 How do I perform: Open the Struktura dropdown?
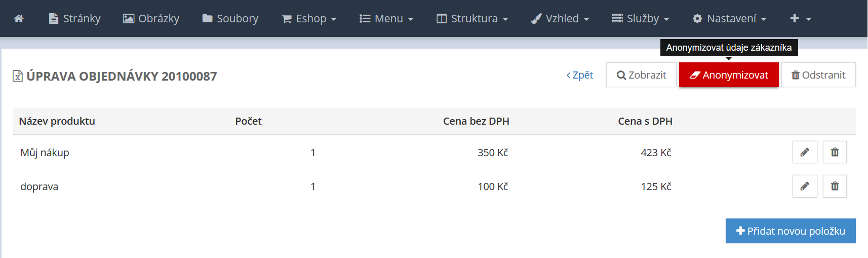[x=472, y=19]
